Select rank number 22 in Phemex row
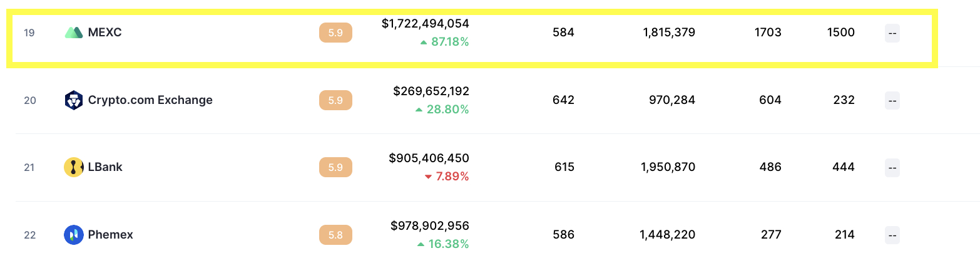This screenshot has height=258, width=980. point(29,235)
